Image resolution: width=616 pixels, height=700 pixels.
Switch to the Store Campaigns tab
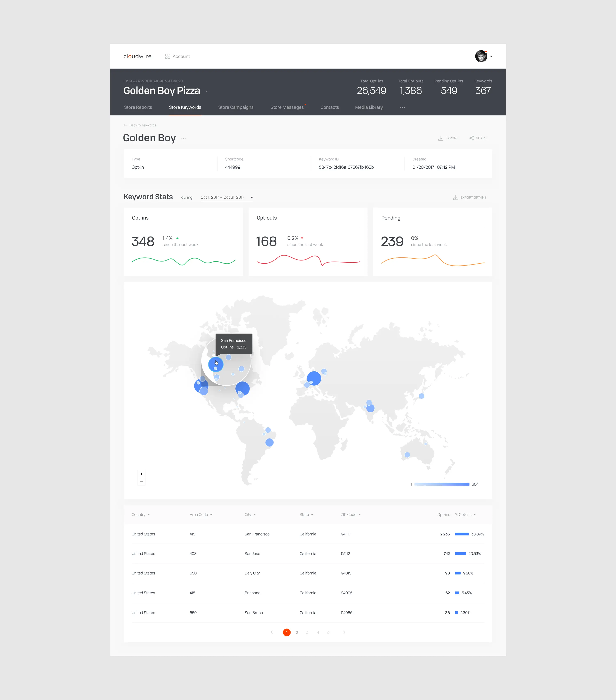click(x=236, y=107)
